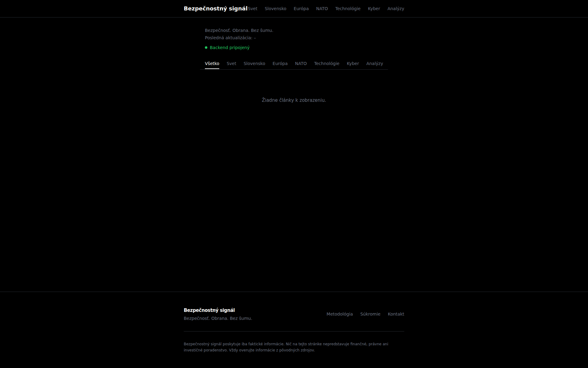
Task: Select the Svet filter tab
Action: coord(232,63)
